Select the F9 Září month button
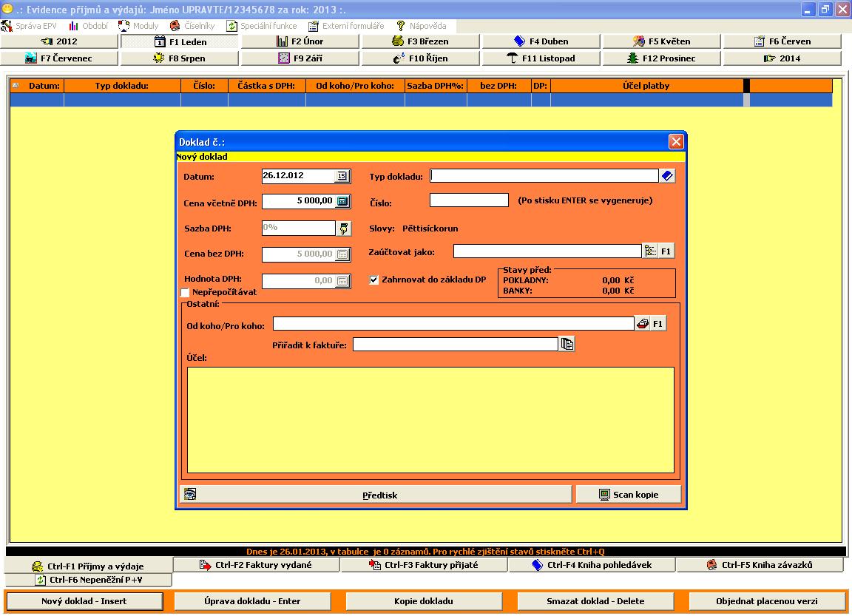852x616 pixels. coord(300,58)
